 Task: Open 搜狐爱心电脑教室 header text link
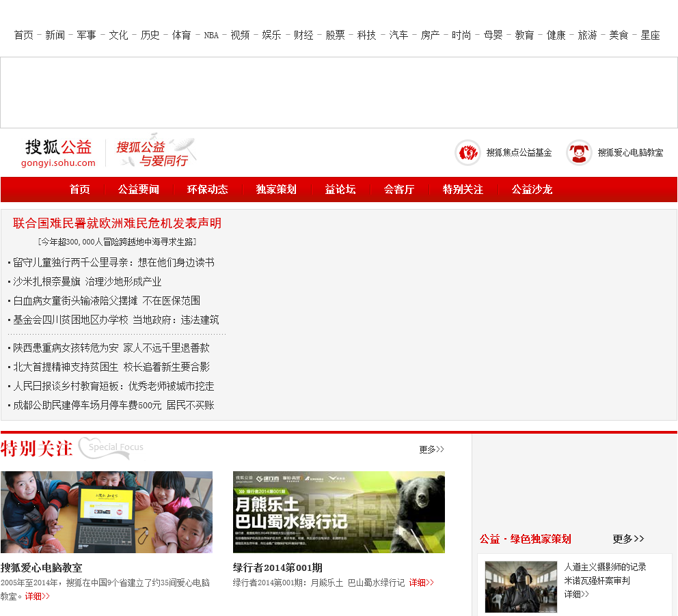[x=630, y=152]
